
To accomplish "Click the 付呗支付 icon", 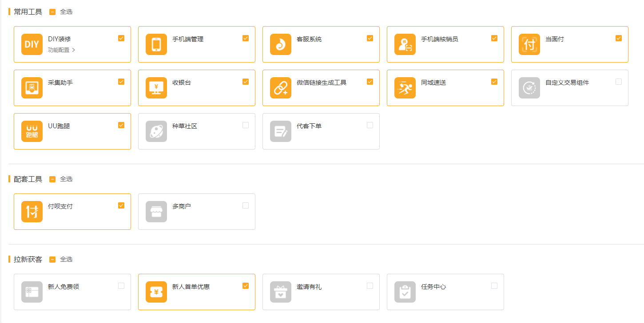I will coord(32,212).
